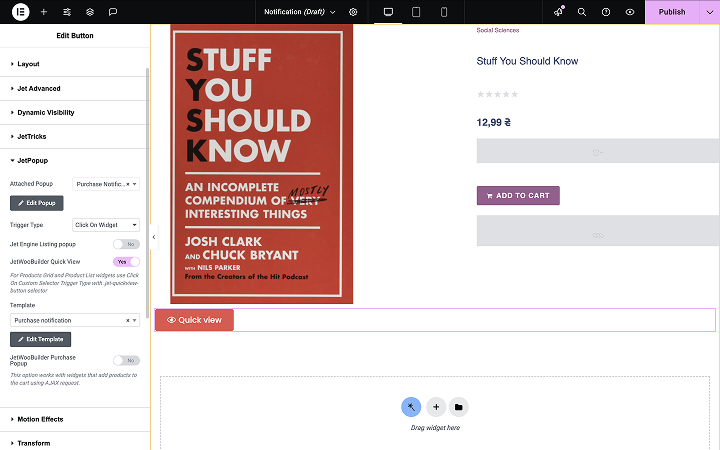This screenshot has width=720, height=450.
Task: Click the Quick view button
Action: [194, 320]
